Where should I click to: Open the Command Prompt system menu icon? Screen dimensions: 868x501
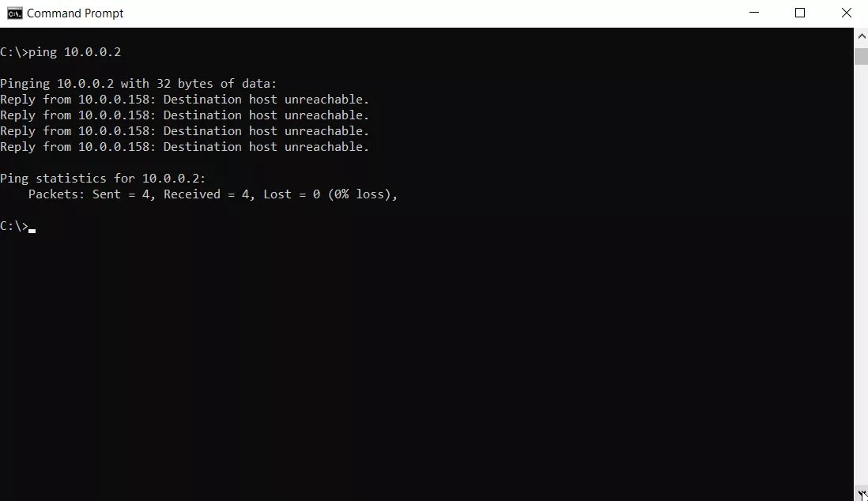coord(14,13)
